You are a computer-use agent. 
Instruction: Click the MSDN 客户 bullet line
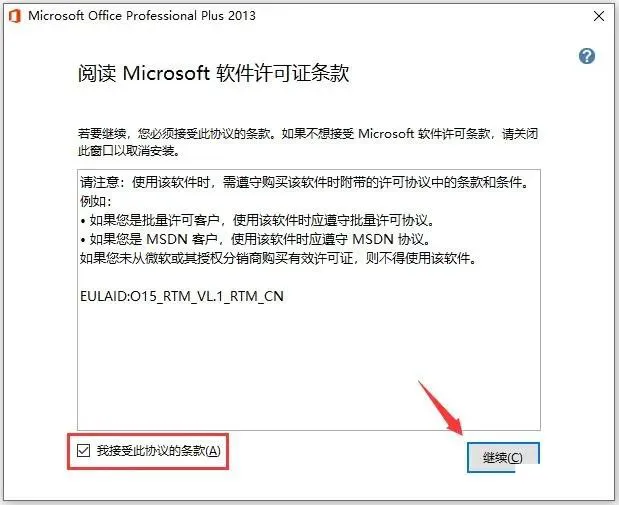pos(255,239)
